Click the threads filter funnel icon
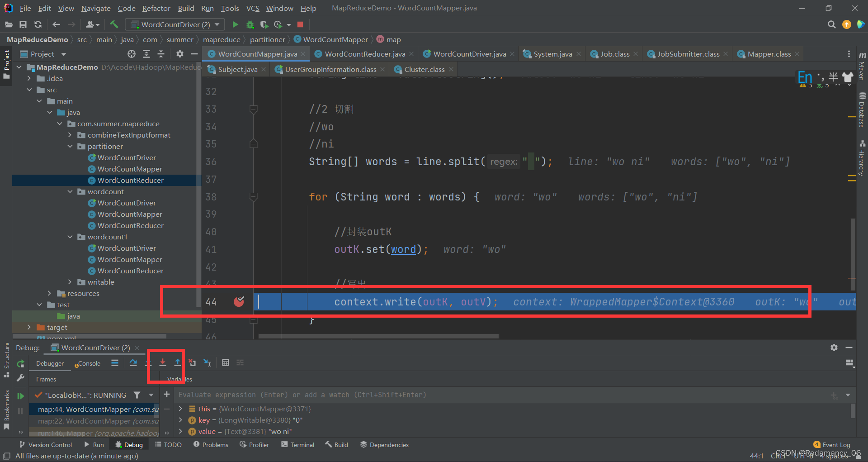Screen dimensions: 868x462 point(137,395)
